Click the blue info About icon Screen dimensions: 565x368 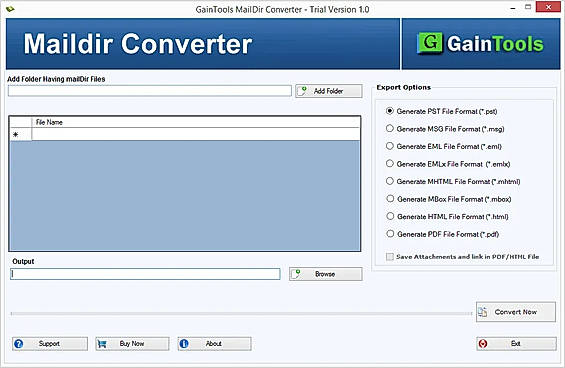coord(184,344)
